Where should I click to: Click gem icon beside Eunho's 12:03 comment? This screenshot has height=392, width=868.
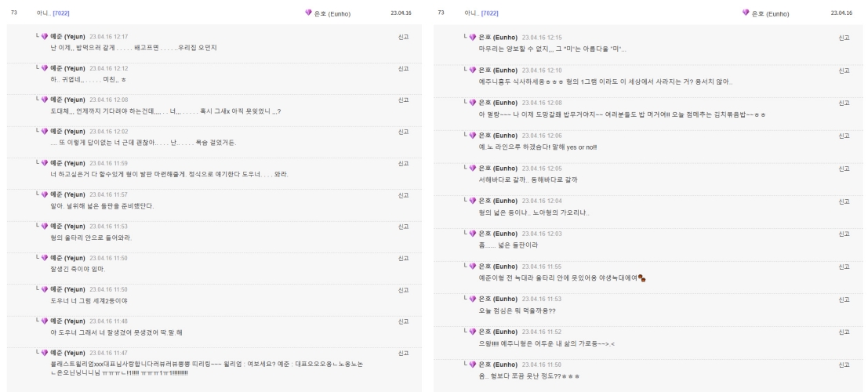click(x=473, y=233)
